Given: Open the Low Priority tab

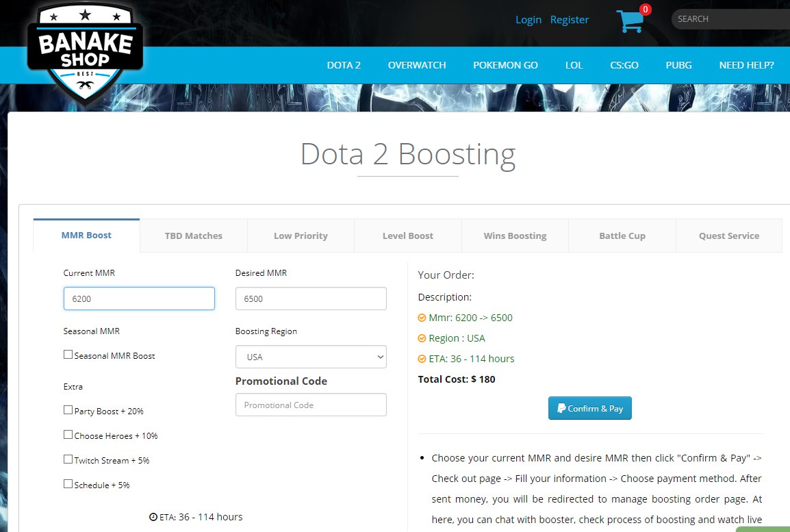Looking at the screenshot, I should 301,236.
